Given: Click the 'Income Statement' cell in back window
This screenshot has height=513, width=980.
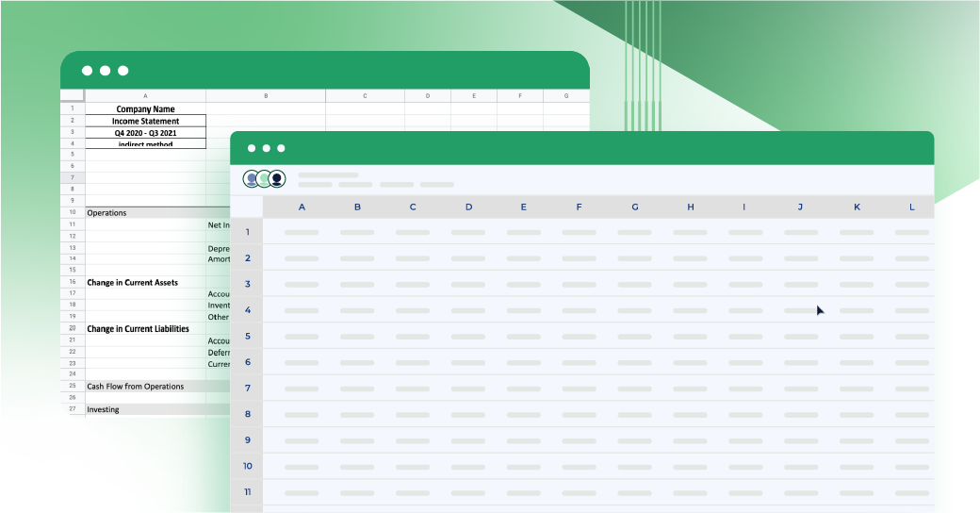Looking at the screenshot, I should (x=146, y=121).
